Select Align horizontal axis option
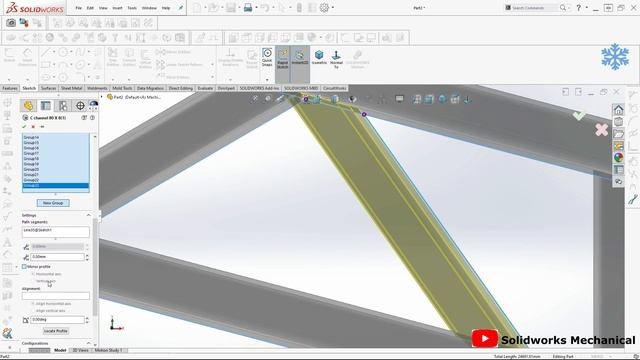 [x=33, y=304]
